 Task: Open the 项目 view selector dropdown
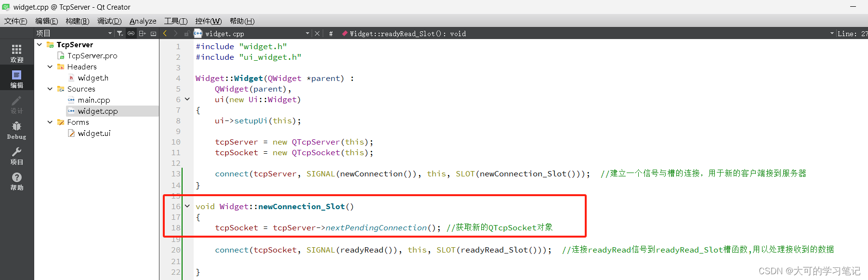[x=110, y=33]
